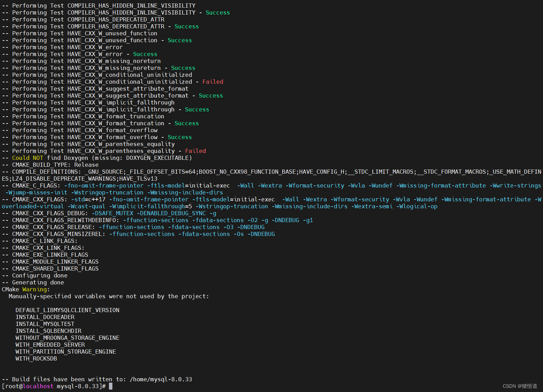Screen dimensions: 543x392
Task: Click the 'WITHOUT_MROONGA_STORAGE_ENGINE' variable
Action: (67, 338)
